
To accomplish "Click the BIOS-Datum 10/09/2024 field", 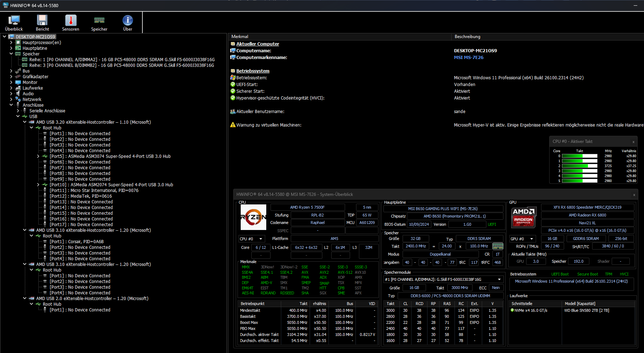I will click(419, 224).
